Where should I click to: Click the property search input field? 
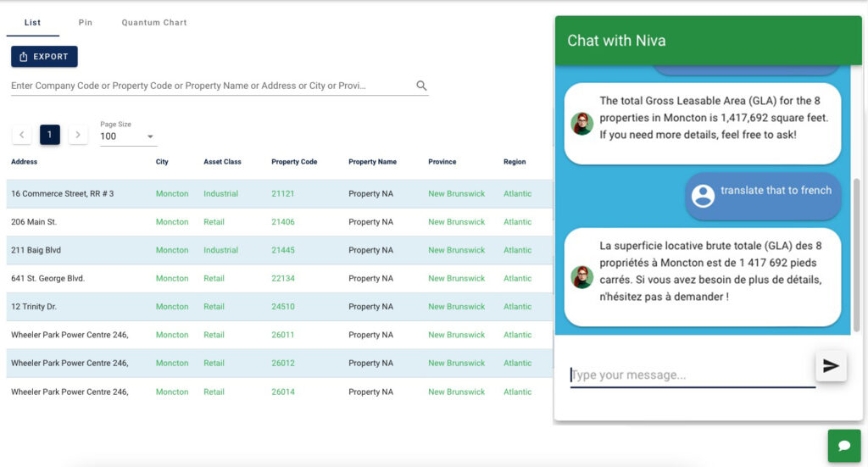[213, 86]
